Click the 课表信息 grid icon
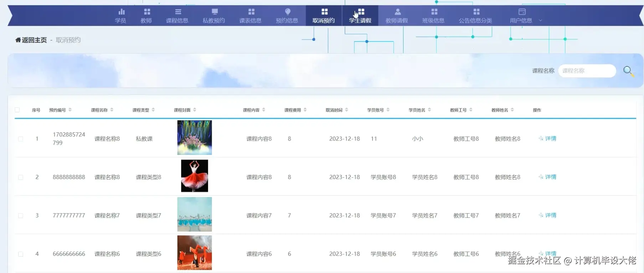 [251, 12]
